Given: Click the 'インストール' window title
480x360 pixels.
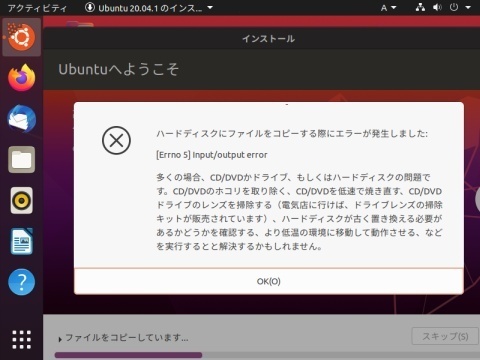Looking at the screenshot, I should (268, 39).
